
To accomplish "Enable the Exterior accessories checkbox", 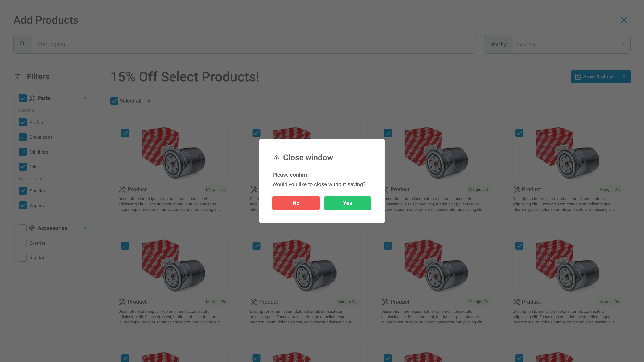I will [23, 243].
